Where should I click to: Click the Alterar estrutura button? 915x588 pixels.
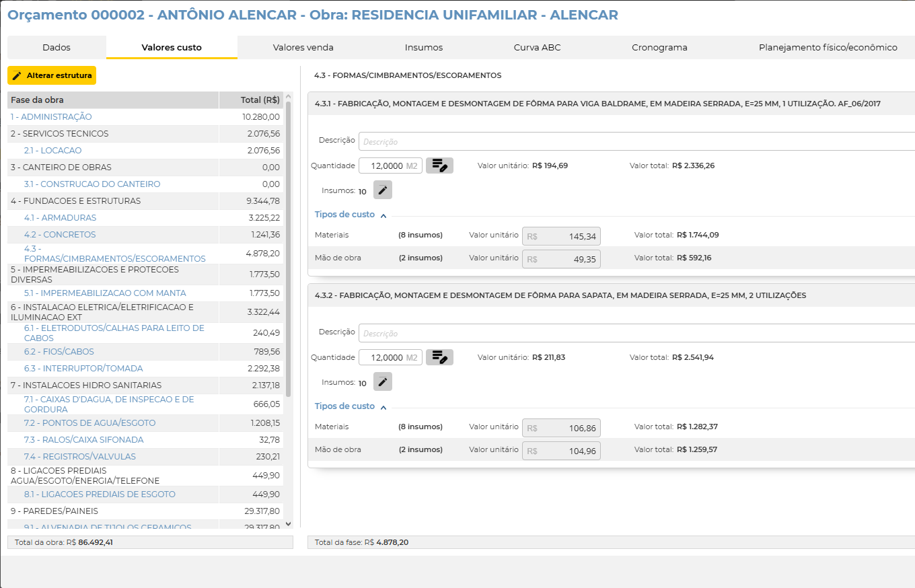pyautogui.click(x=52, y=75)
